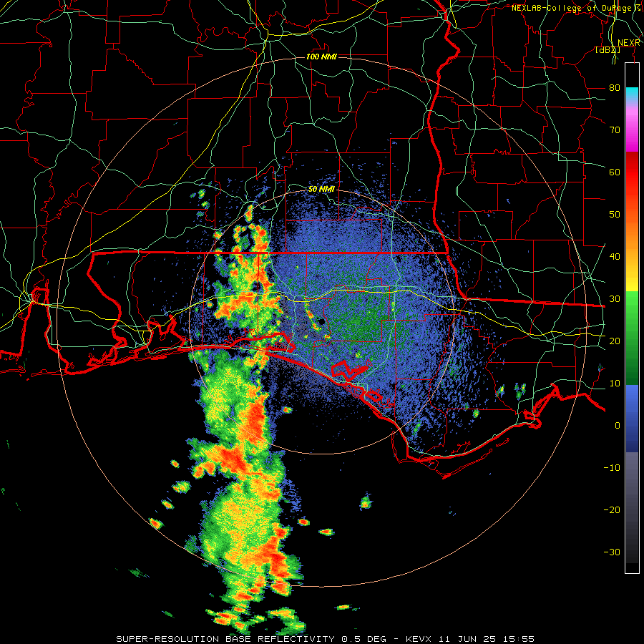The width and height of the screenshot is (644, 644).
Task: Click the "100 NMI" range ring label
Action: (x=321, y=57)
